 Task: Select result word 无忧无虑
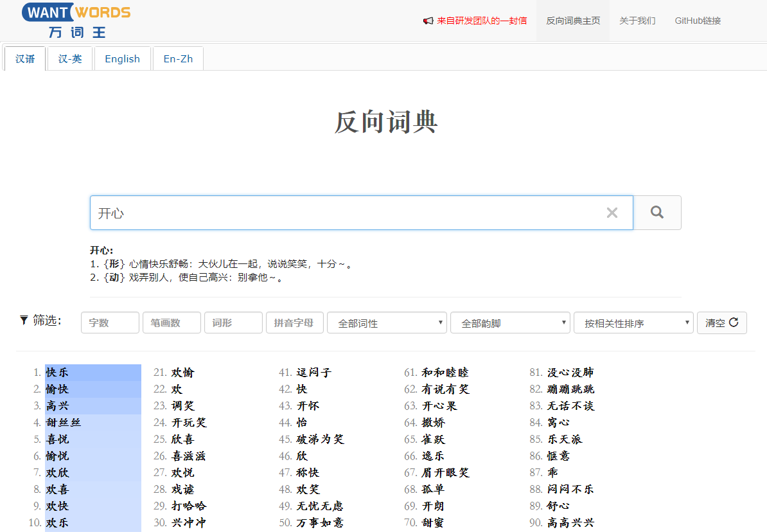[x=320, y=506]
